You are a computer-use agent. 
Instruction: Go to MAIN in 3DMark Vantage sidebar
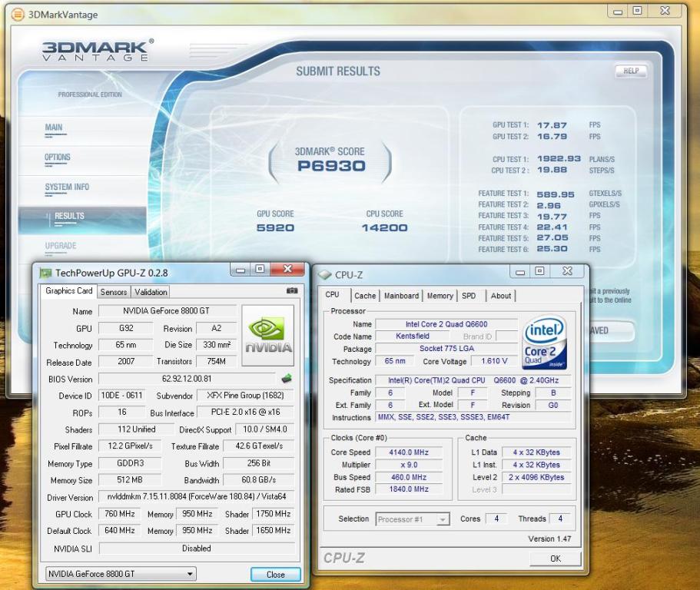[54, 128]
